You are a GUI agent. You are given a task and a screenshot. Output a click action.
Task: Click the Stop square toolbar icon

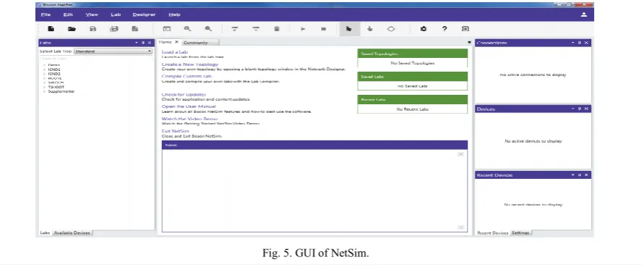pyautogui.click(x=324, y=29)
